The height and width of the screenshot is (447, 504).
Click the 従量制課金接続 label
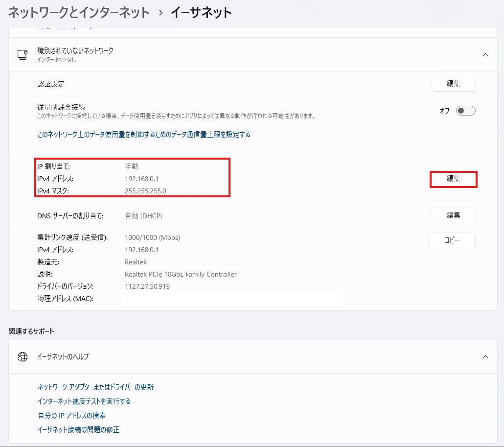[x=61, y=107]
